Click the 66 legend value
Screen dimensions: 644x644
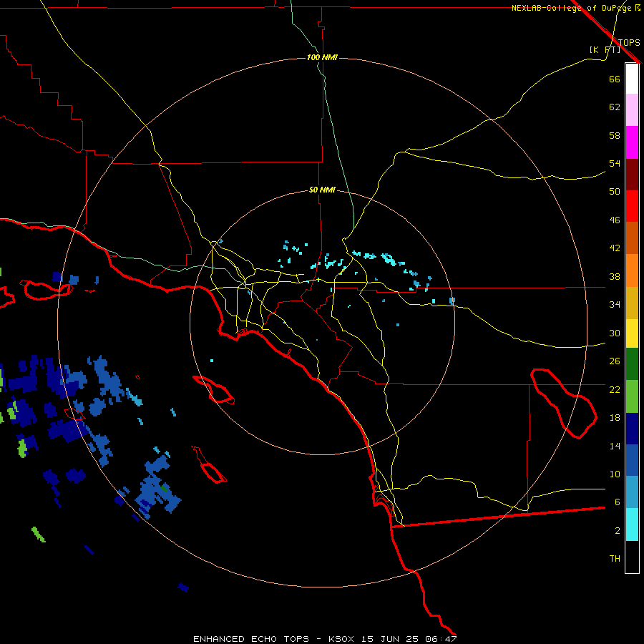[615, 79]
